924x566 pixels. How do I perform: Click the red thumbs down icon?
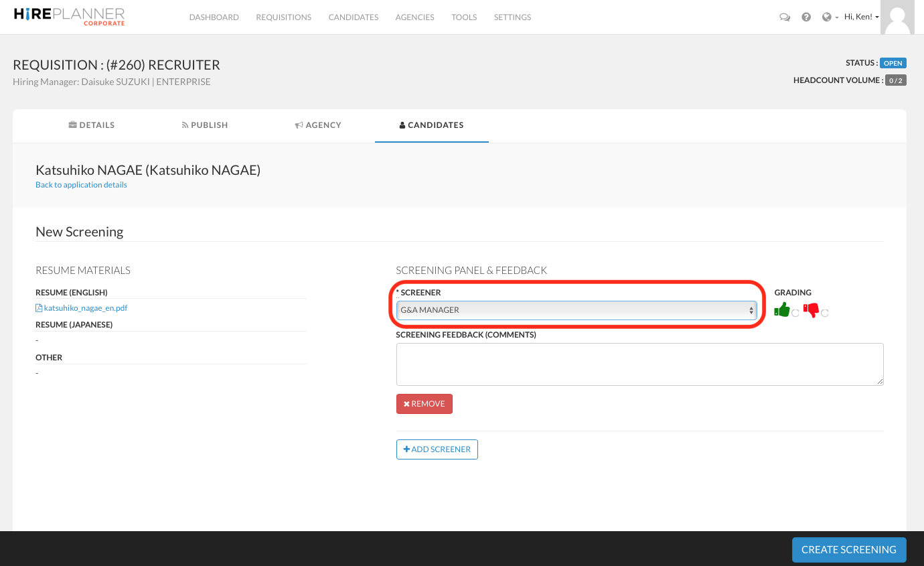pyautogui.click(x=811, y=310)
